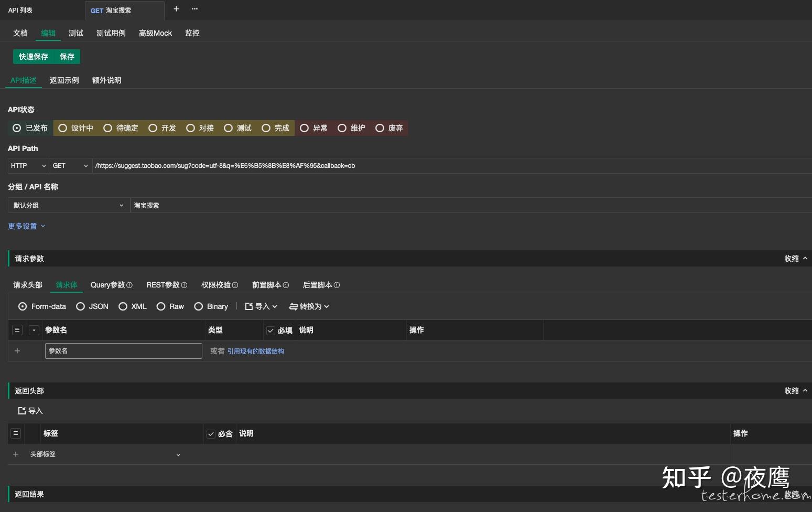
Task: Click info icon next to 权限校验
Action: (x=235, y=285)
